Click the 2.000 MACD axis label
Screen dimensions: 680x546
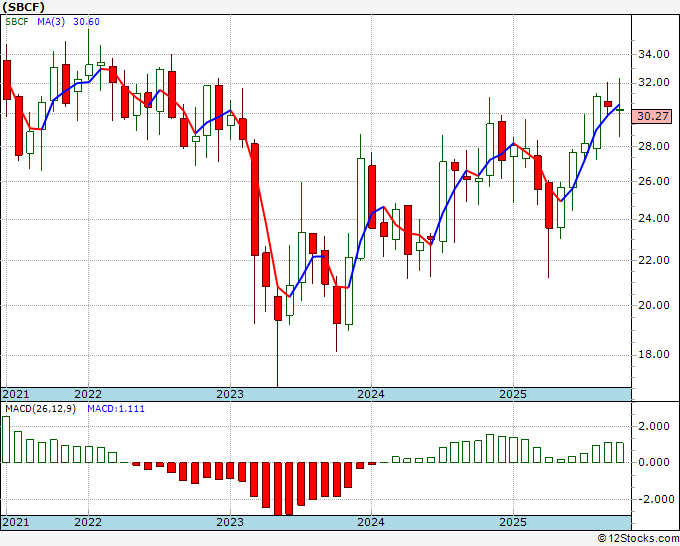656,426
